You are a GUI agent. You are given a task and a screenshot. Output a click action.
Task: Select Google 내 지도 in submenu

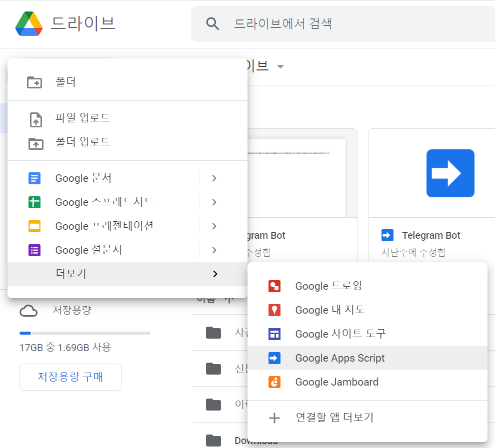tap(367, 310)
